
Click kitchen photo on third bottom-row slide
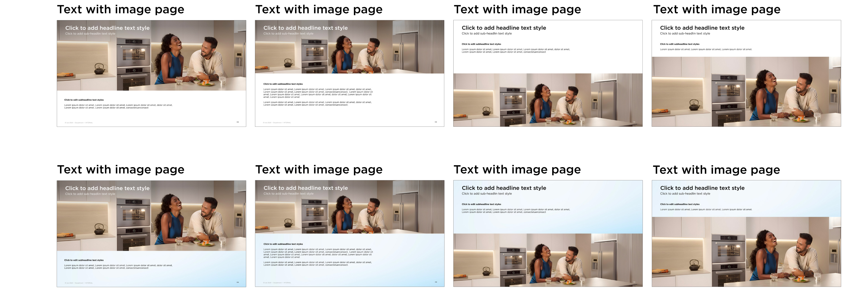click(x=548, y=260)
